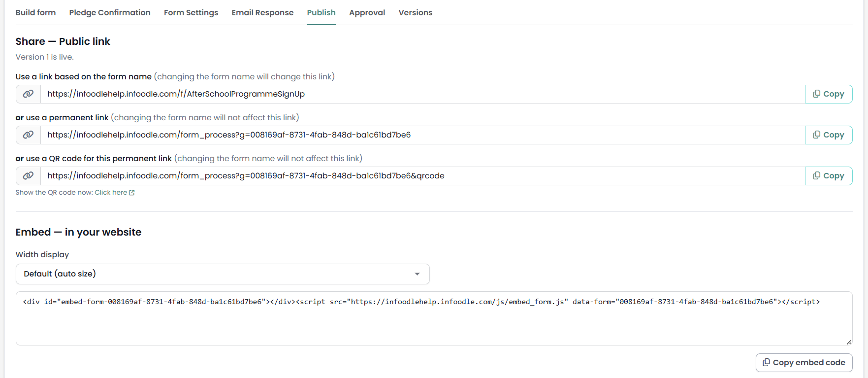Expand the Width display dropdown
This screenshot has width=868, height=378.
pyautogui.click(x=223, y=274)
